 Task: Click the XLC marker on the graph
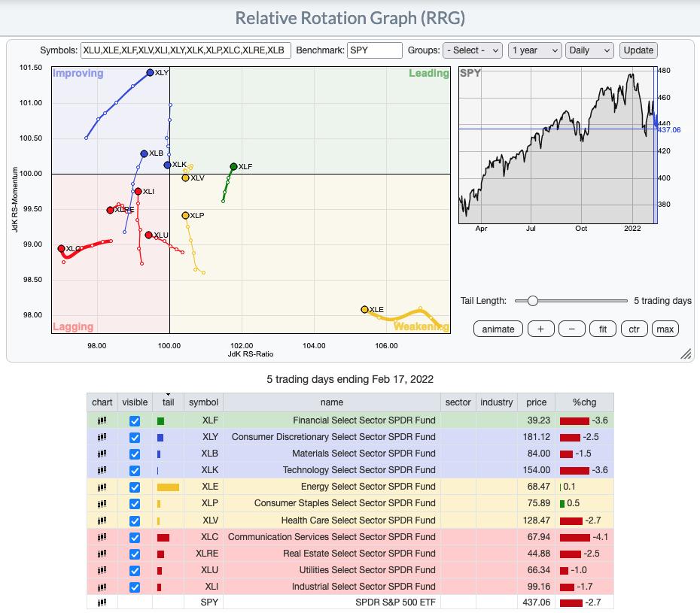pos(61,248)
